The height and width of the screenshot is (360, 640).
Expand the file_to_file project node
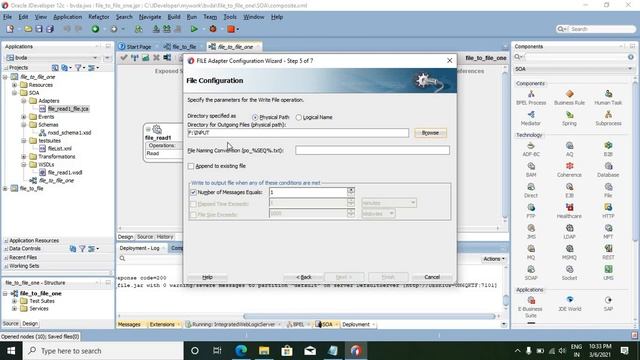(5, 189)
